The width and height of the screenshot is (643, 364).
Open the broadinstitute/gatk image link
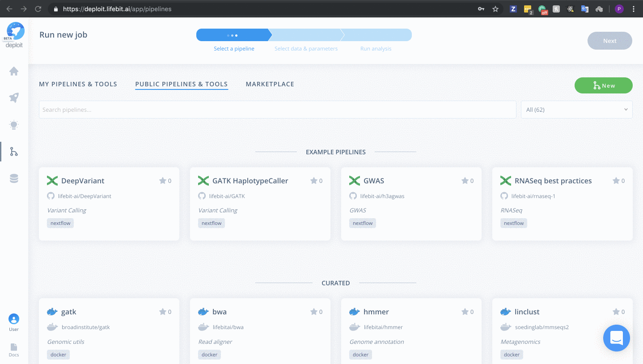(85, 327)
